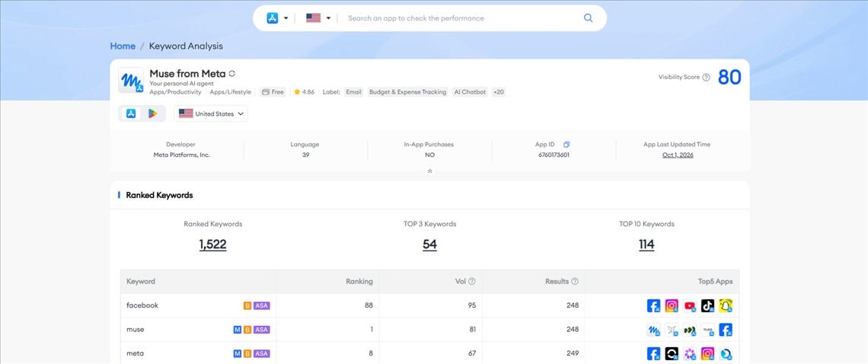
Task: Open Instagram app icon in meta row
Action: [707, 353]
